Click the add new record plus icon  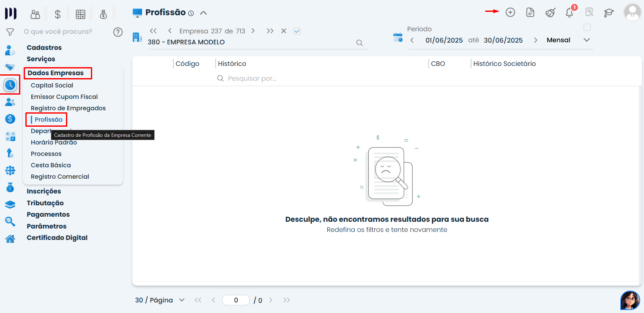click(510, 12)
